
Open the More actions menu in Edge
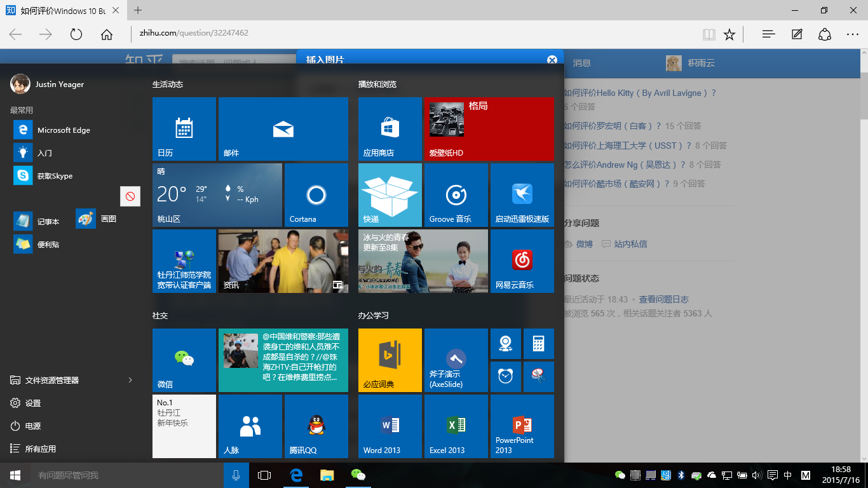click(x=851, y=34)
